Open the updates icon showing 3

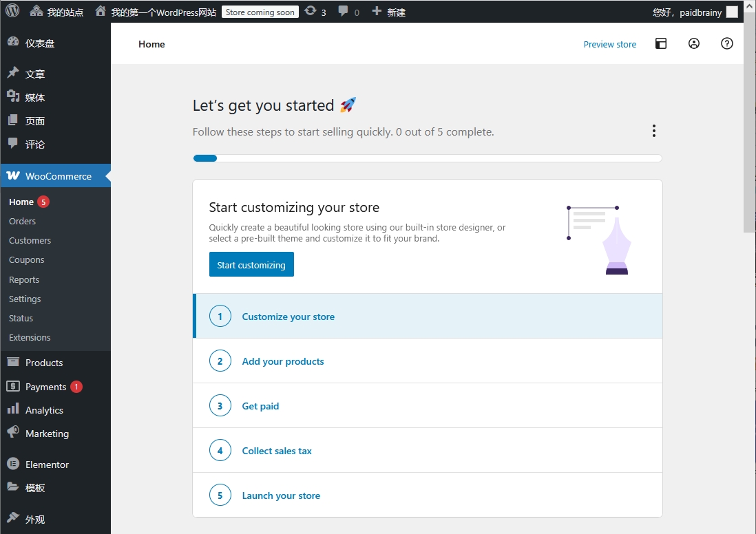coord(311,11)
